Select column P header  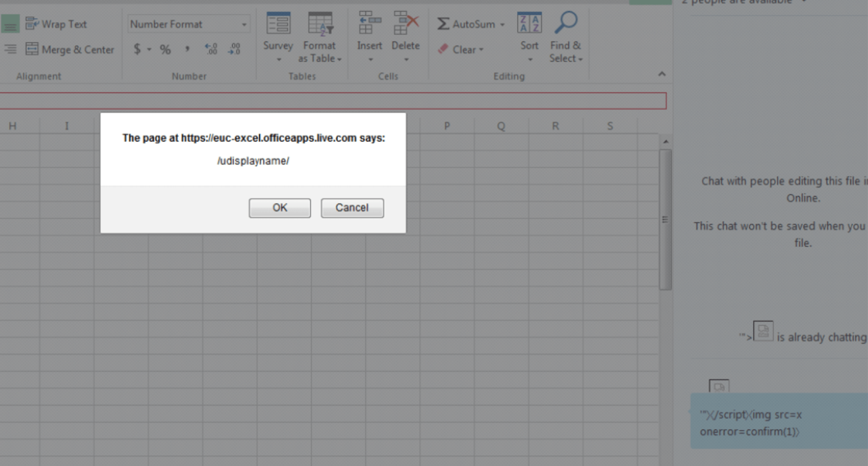(x=446, y=126)
